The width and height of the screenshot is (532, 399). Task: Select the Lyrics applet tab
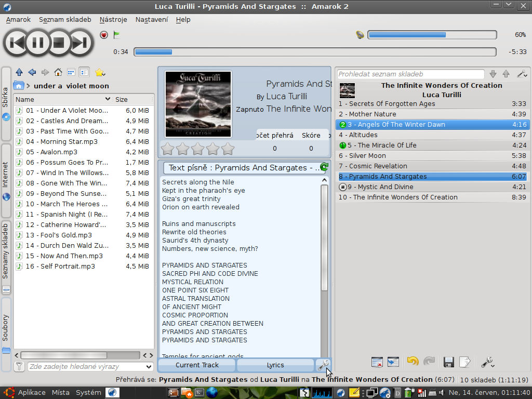pyautogui.click(x=275, y=365)
